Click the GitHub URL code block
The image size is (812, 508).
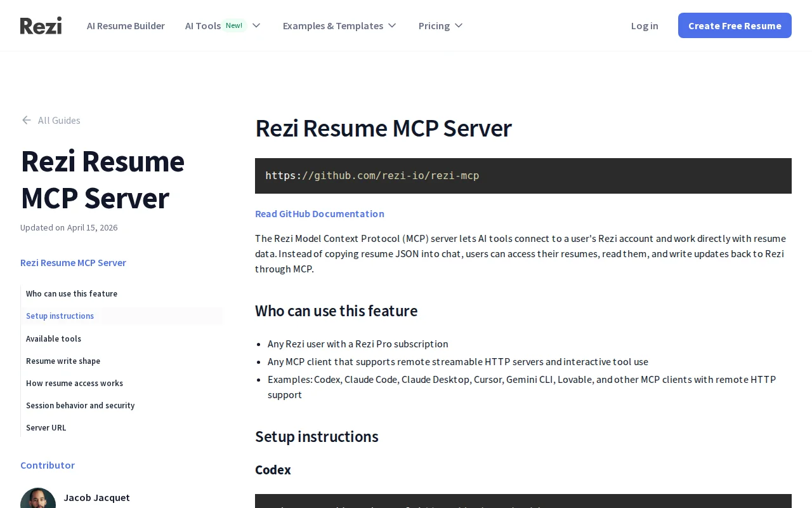point(523,176)
